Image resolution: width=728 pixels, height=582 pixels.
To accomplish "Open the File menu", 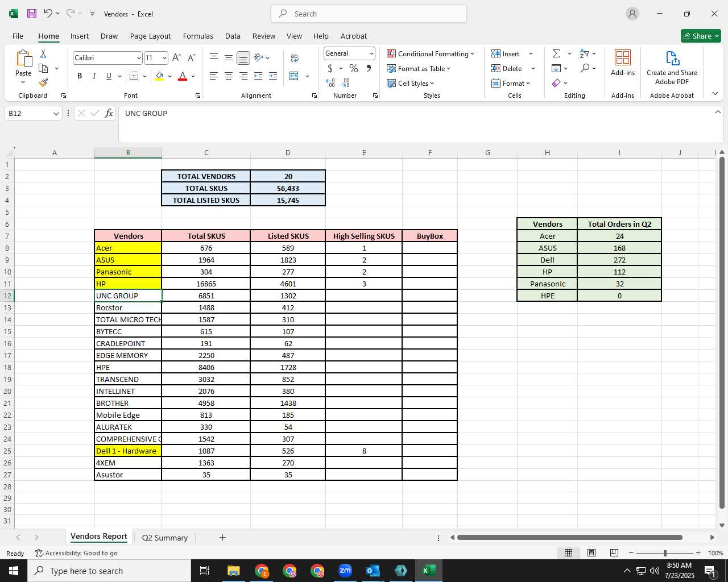I will (x=18, y=36).
